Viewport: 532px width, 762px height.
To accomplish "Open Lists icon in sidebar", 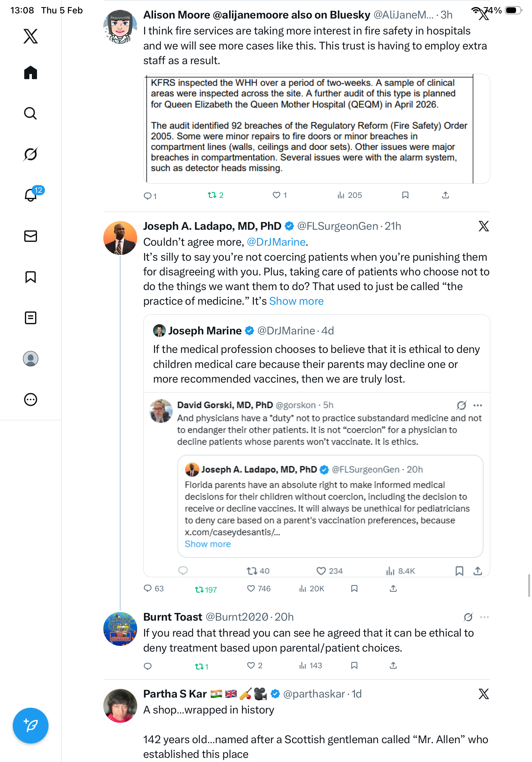I will coord(31,317).
